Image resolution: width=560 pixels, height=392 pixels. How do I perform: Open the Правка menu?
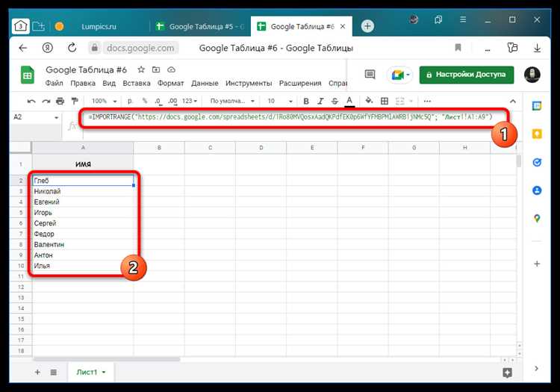click(83, 83)
